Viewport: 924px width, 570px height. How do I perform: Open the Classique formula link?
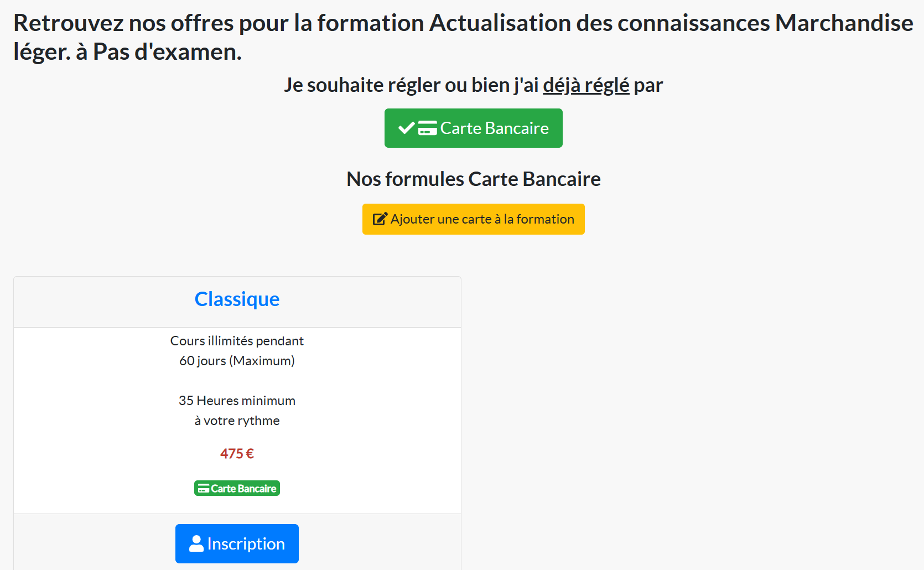coord(237,299)
